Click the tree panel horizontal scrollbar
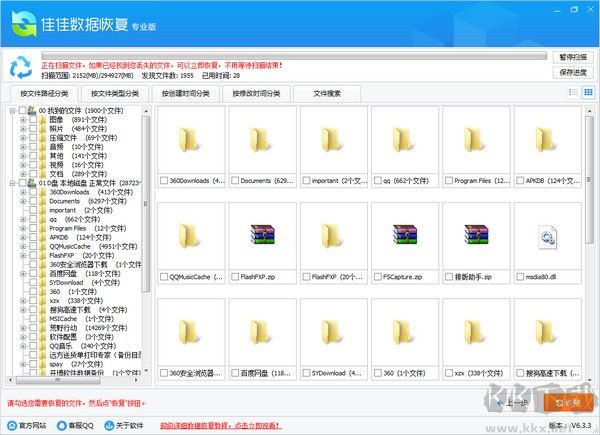Viewport: 600px width, 435px height. 58,380
